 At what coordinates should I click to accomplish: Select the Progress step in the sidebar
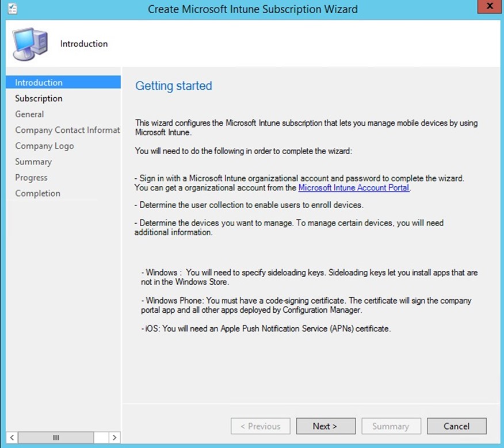(x=31, y=178)
